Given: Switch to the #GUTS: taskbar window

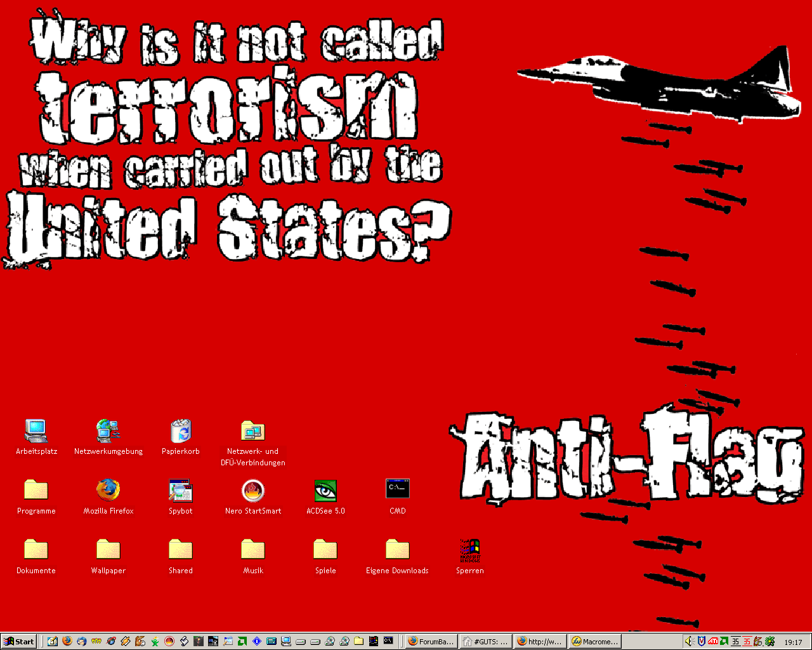Looking at the screenshot, I should (x=486, y=641).
